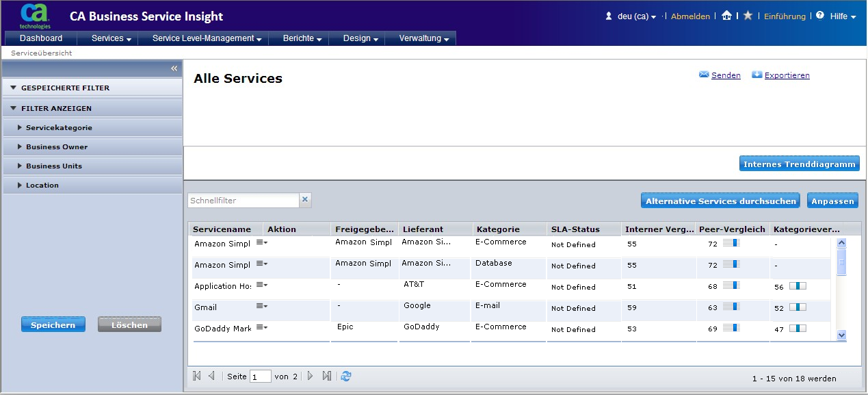Click the Exportieren link
868x395 pixels.
(787, 75)
